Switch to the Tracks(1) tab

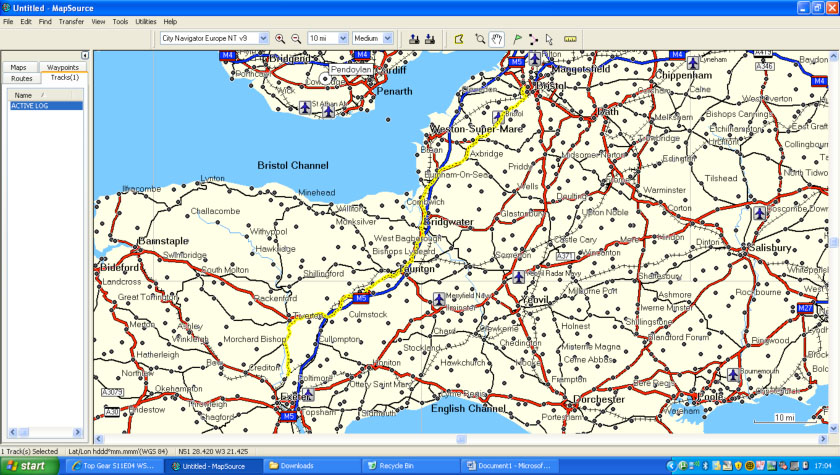coord(64,78)
